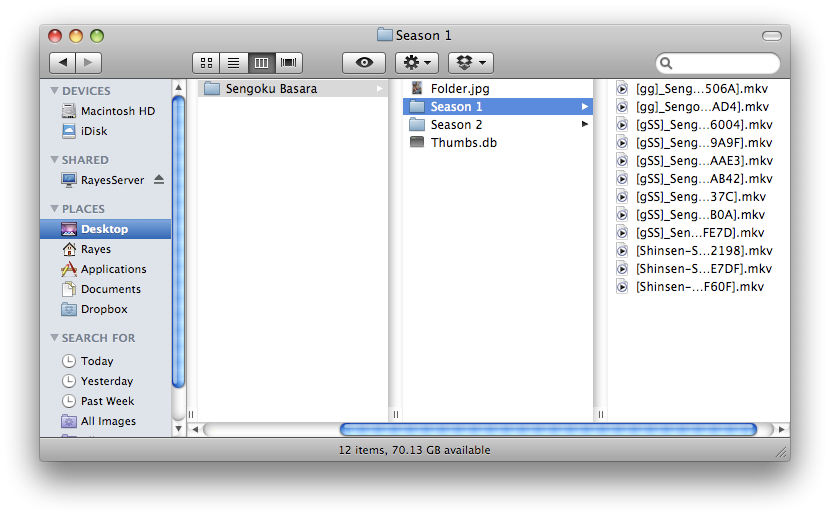
Task: Switch to list view
Action: pos(233,63)
